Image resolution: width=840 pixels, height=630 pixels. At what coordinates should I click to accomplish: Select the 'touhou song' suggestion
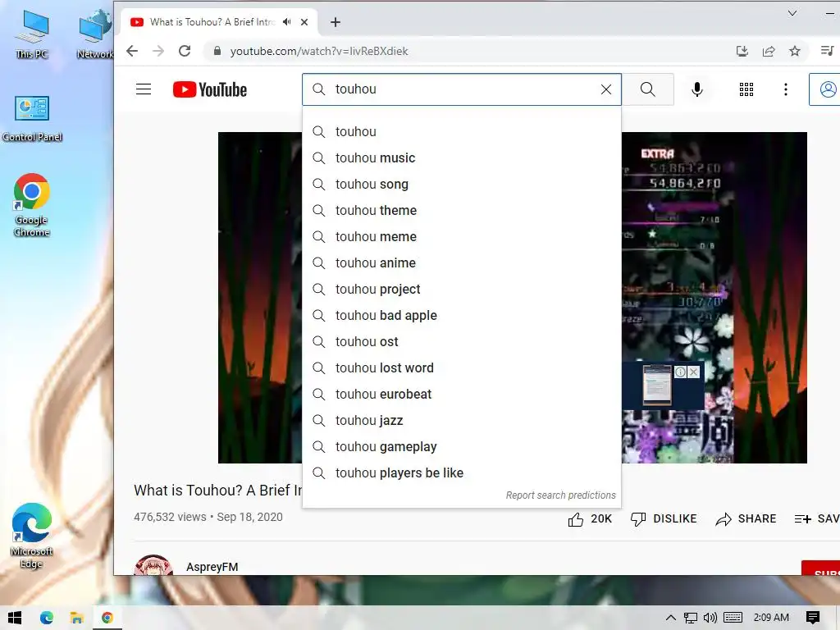462,184
